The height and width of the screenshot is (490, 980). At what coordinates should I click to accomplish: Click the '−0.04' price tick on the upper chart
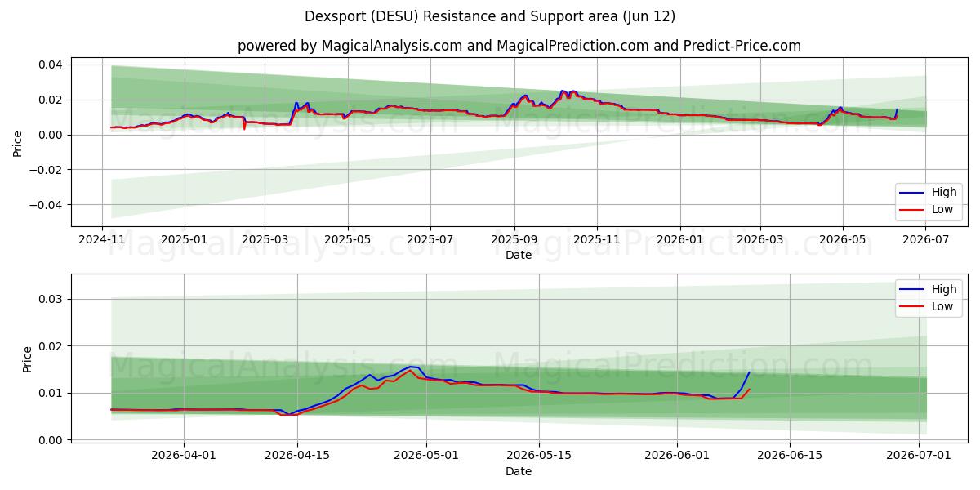pyautogui.click(x=47, y=205)
